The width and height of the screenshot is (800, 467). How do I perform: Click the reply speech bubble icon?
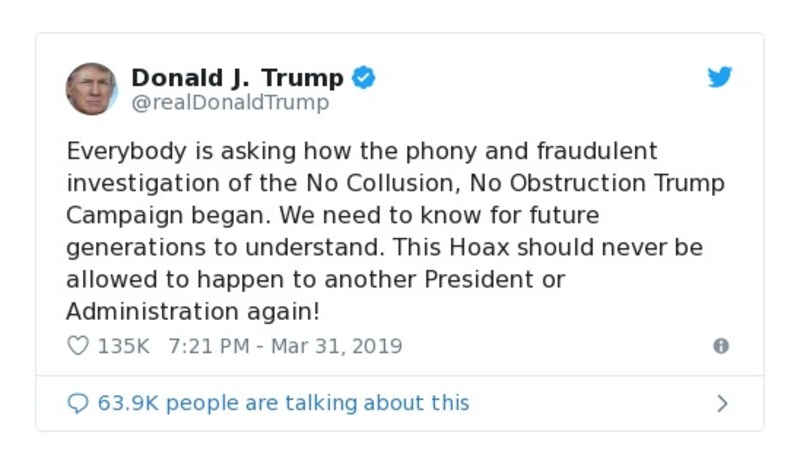coord(78,403)
